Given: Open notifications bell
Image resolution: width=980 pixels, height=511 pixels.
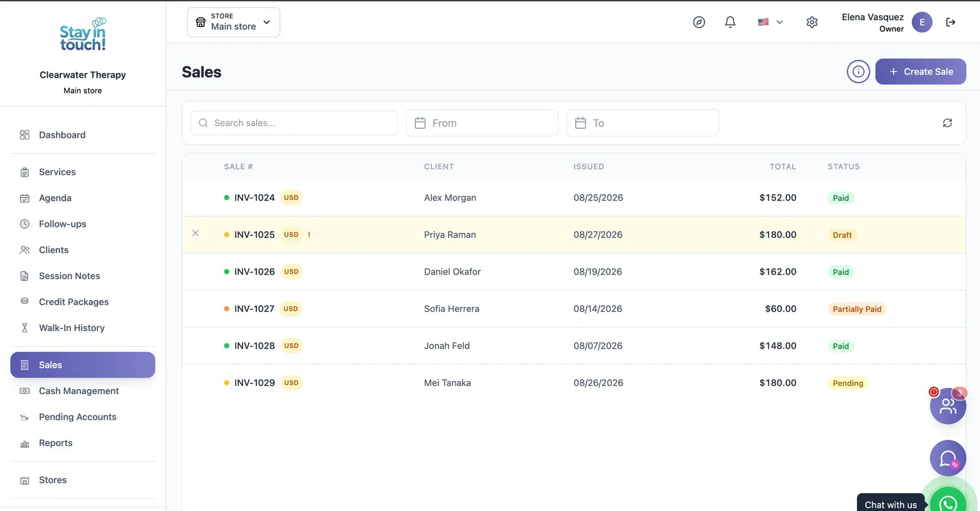Looking at the screenshot, I should click(x=730, y=22).
